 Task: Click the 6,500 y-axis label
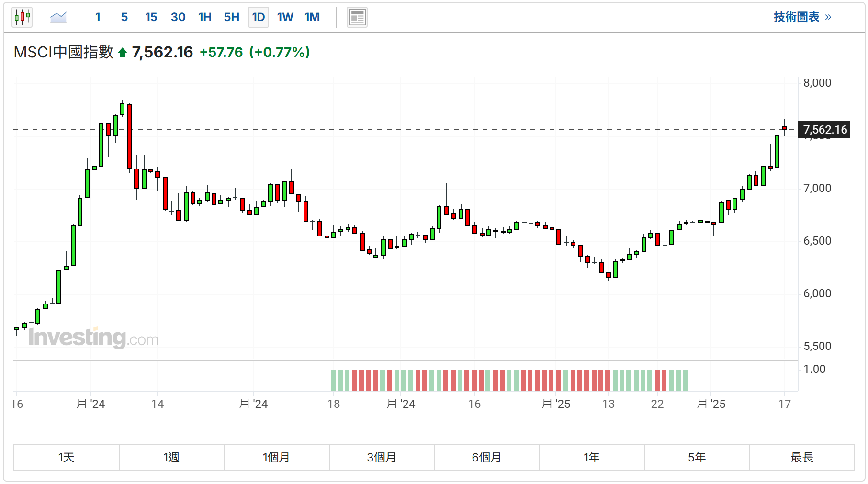pyautogui.click(x=817, y=241)
